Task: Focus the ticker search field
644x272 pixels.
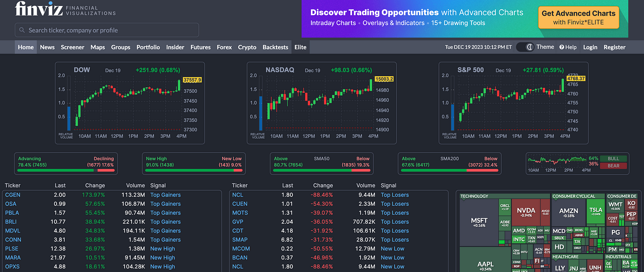Action: pyautogui.click(x=107, y=30)
